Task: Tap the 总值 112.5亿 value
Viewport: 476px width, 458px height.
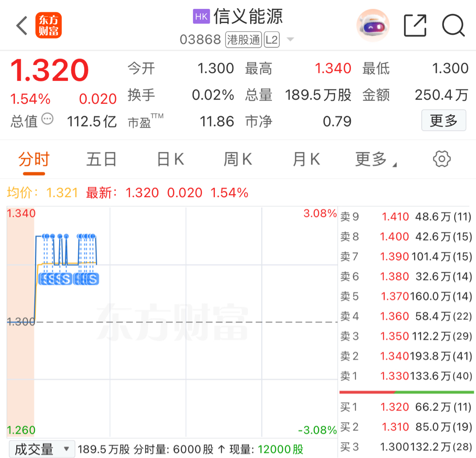Action: click(92, 121)
